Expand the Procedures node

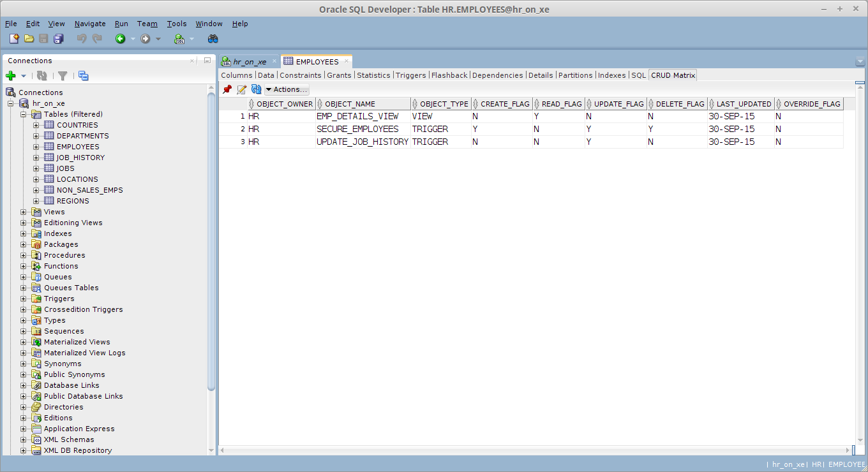[x=24, y=255]
